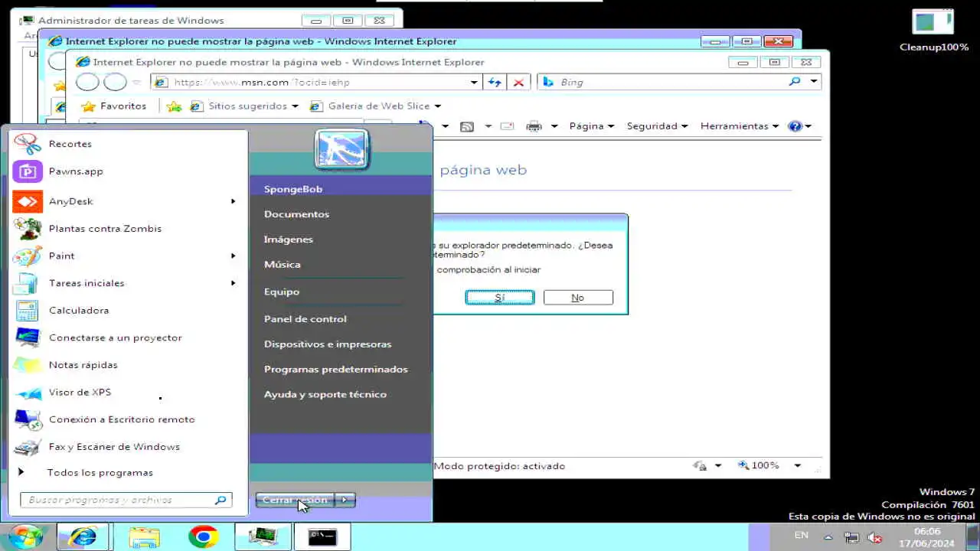Expand the Paint jump list arrow
Screen dimensions: 980x551
pos(233,256)
